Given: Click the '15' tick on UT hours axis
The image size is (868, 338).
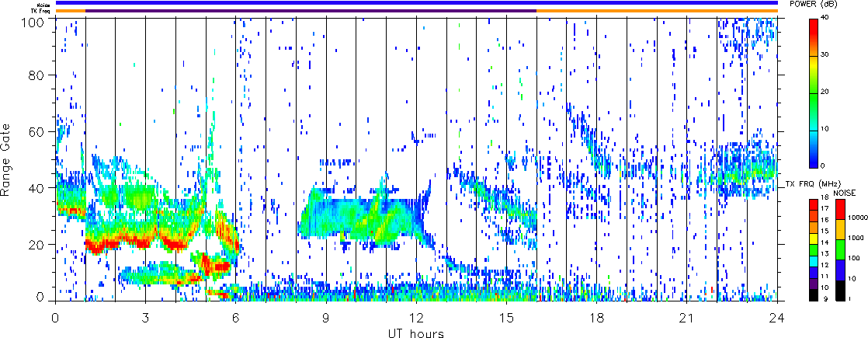Looking at the screenshot, I should click(506, 318).
